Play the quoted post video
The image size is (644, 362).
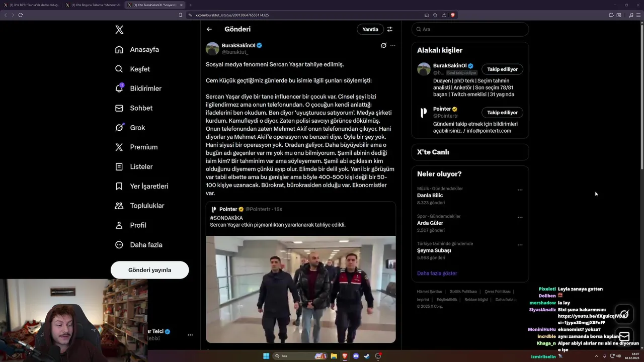[x=301, y=290]
